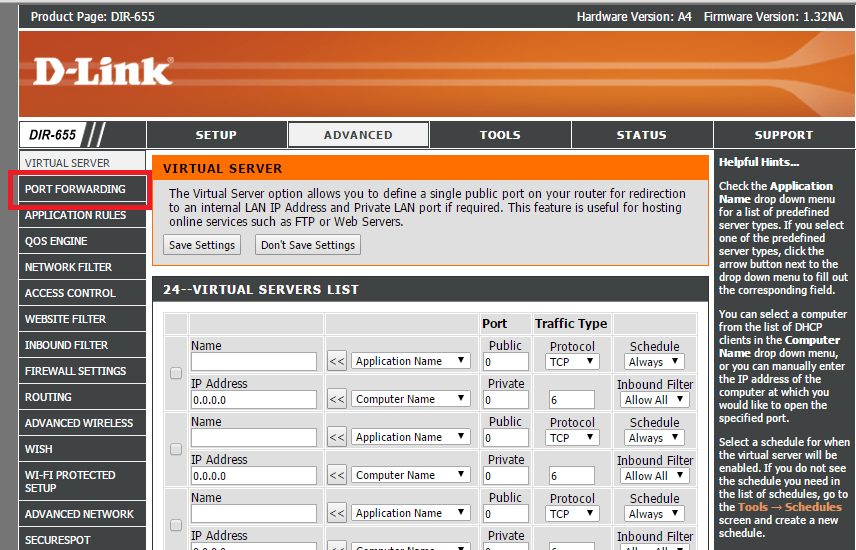Open the Wi-Fi Protected Setup sidebar item

tap(82, 481)
